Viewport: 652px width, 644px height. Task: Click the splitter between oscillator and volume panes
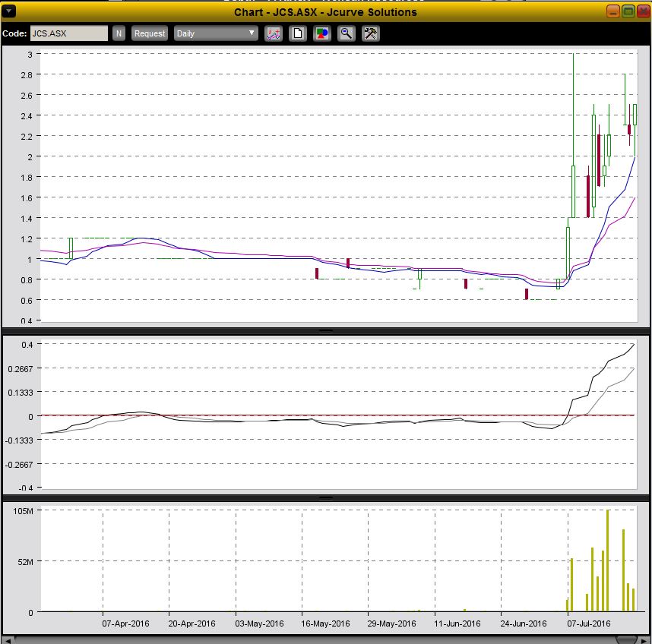coord(326,497)
